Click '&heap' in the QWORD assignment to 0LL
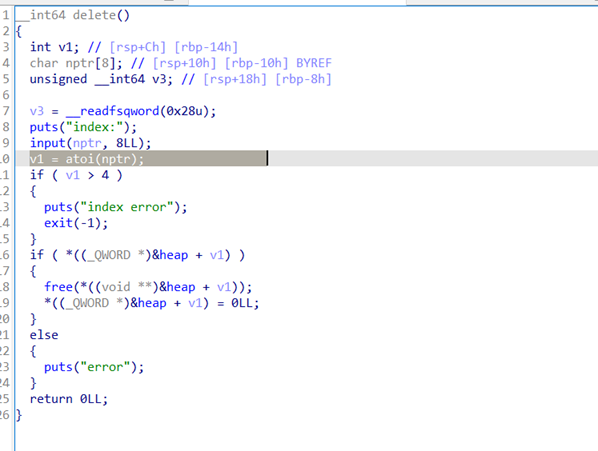 pos(148,303)
